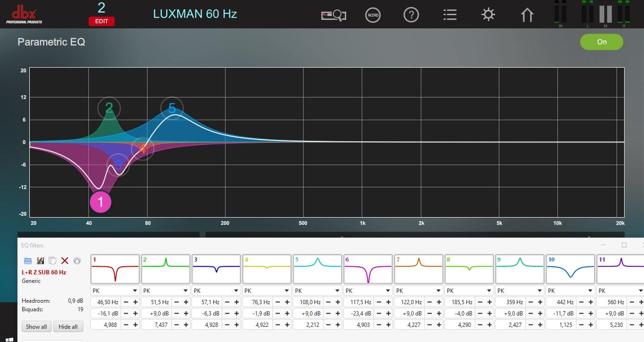Open filter 1 PK type dropdown
Viewport: 644px width, 342px height.
point(115,290)
